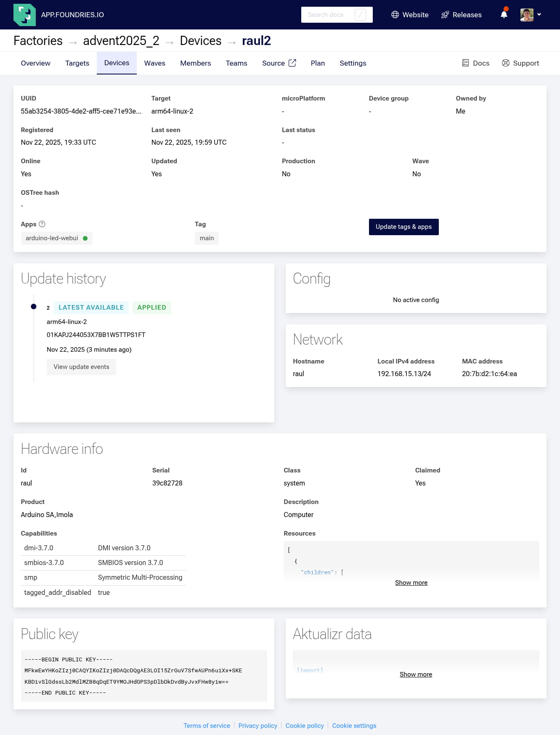The image size is (560, 735).
Task: Open the Cookie settings link
Action: tap(354, 726)
